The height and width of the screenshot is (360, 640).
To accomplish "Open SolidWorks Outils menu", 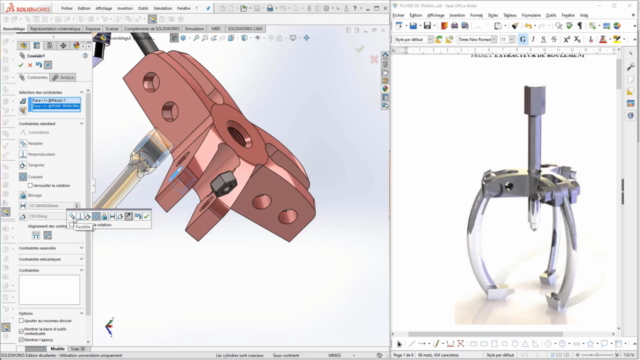I will click(x=143, y=8).
